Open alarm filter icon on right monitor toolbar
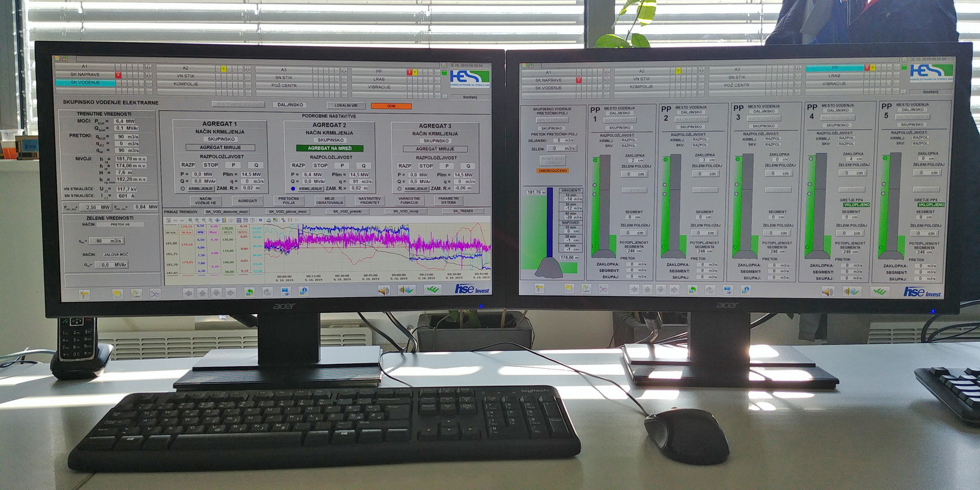 (x=540, y=288)
